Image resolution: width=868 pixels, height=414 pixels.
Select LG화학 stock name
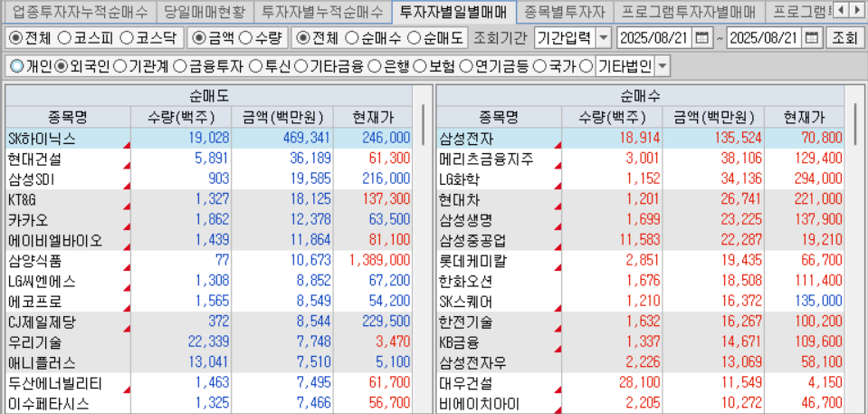(x=460, y=179)
